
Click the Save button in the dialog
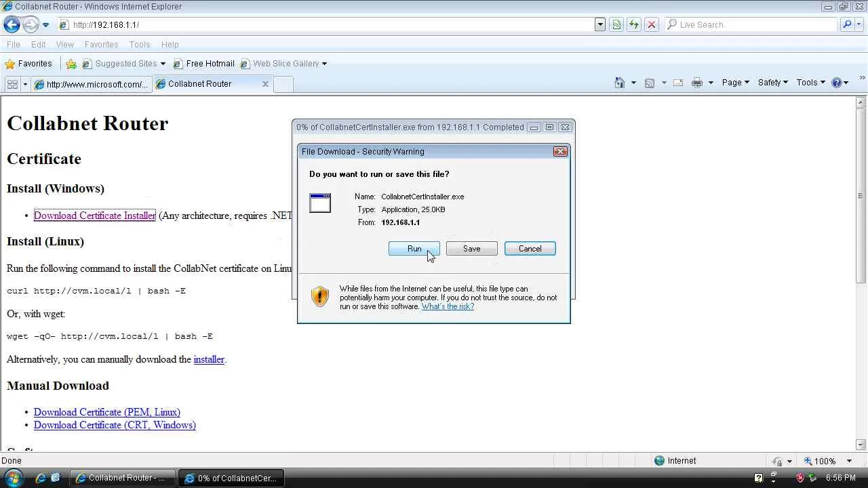[x=472, y=249]
